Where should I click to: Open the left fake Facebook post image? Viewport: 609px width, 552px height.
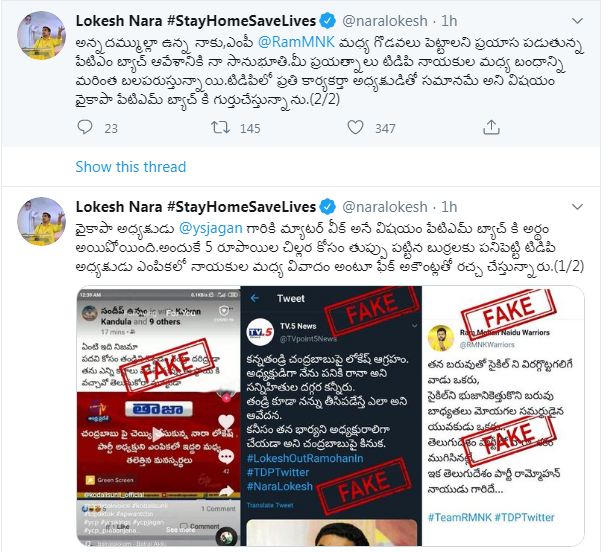coord(158,416)
